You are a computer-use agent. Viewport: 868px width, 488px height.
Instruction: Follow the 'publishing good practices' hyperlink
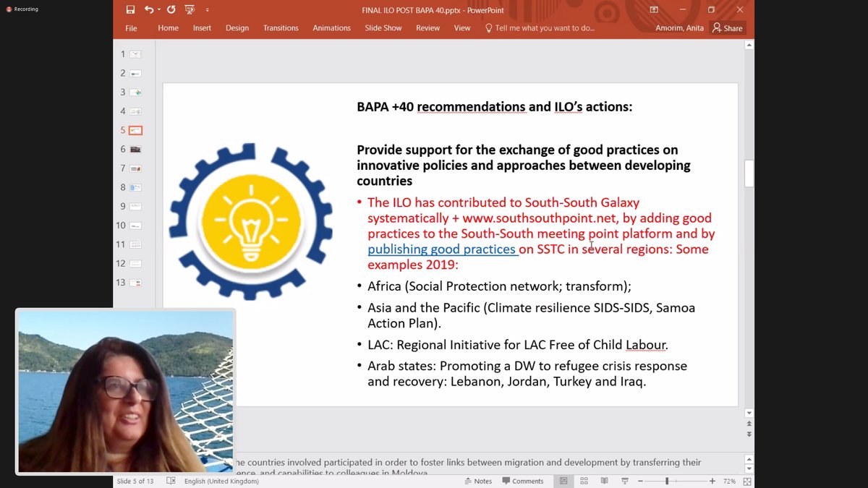[442, 249]
